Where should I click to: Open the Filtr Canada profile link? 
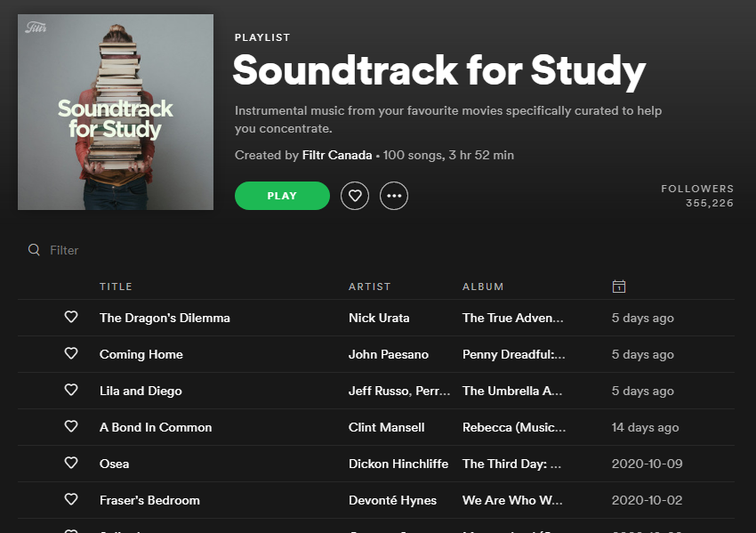click(x=339, y=154)
